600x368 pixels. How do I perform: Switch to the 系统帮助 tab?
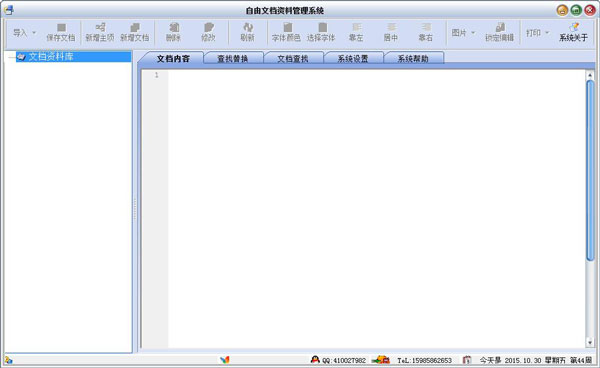pos(413,59)
